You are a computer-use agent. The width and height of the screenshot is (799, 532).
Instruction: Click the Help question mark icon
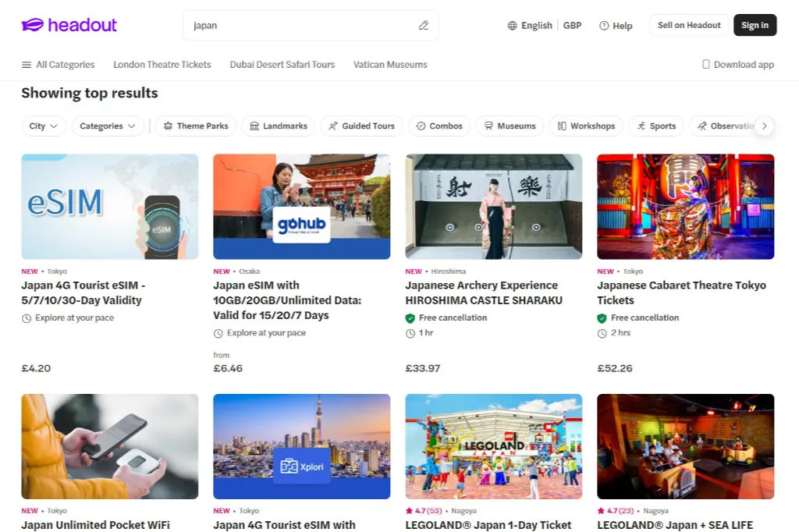(x=604, y=26)
